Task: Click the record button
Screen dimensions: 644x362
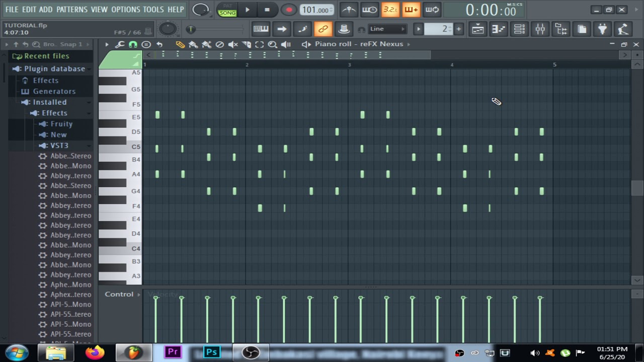Action: click(x=289, y=10)
